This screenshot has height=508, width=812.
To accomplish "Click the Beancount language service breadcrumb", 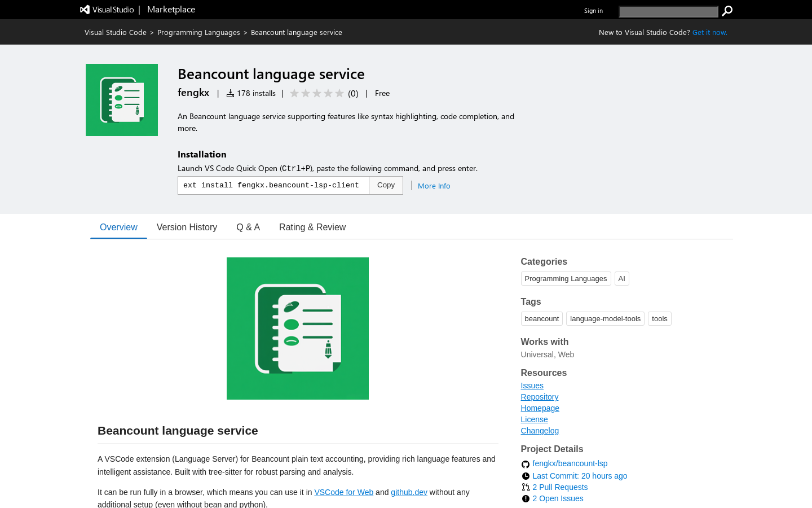I will [297, 33].
